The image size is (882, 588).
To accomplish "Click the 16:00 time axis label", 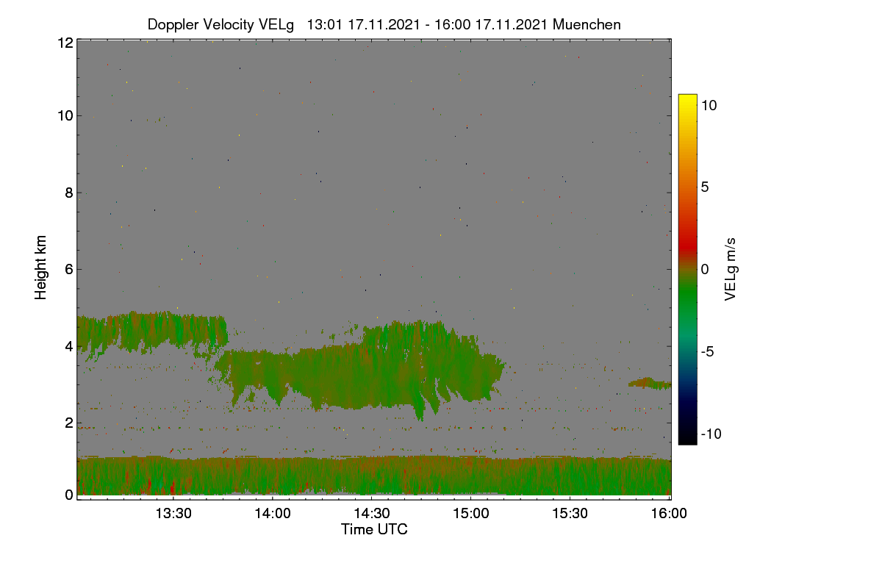I will pos(669,514).
